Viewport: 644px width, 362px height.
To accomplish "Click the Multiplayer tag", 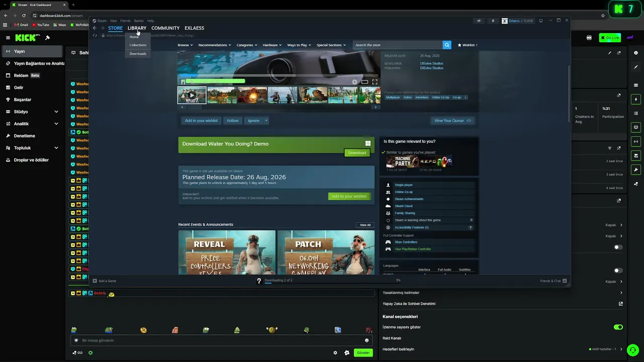I will [393, 97].
